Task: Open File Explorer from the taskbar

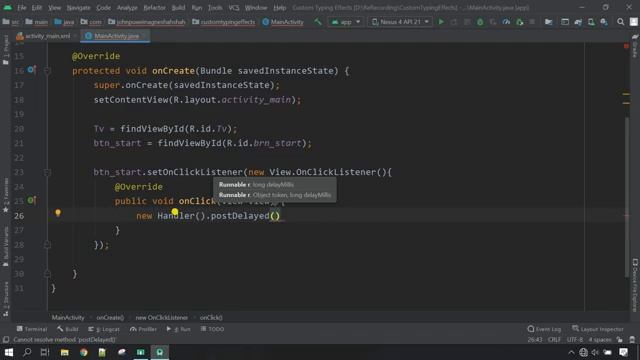Action: pyautogui.click(x=64, y=352)
